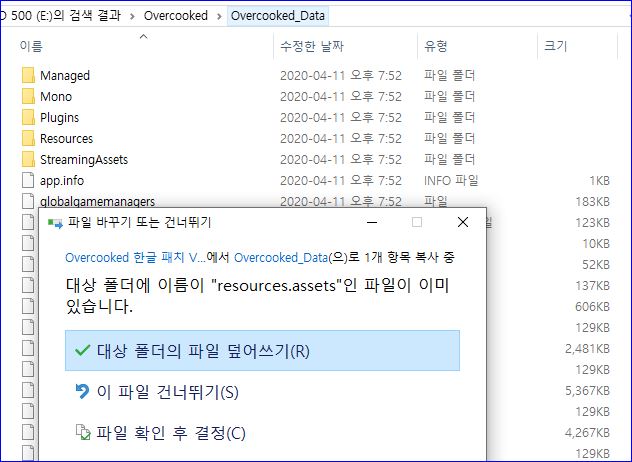Click the green checkmark overwrite icon
632x462 pixels.
[x=83, y=350]
